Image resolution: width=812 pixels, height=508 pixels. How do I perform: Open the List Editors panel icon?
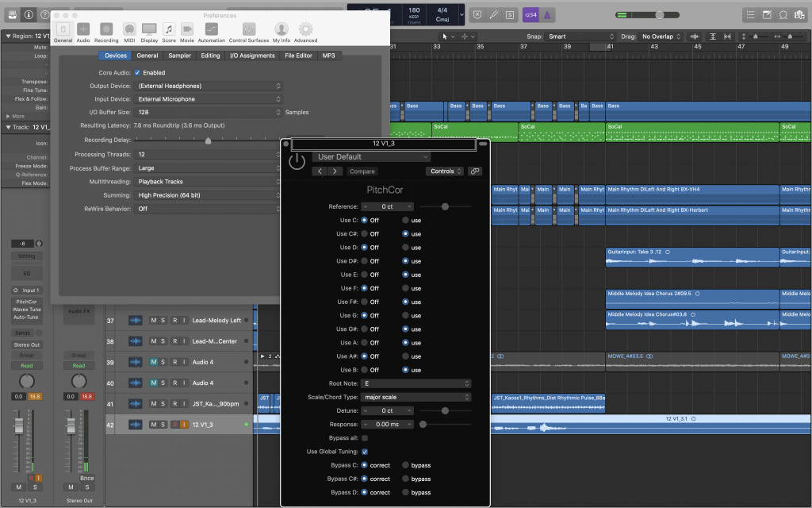[x=750, y=13]
